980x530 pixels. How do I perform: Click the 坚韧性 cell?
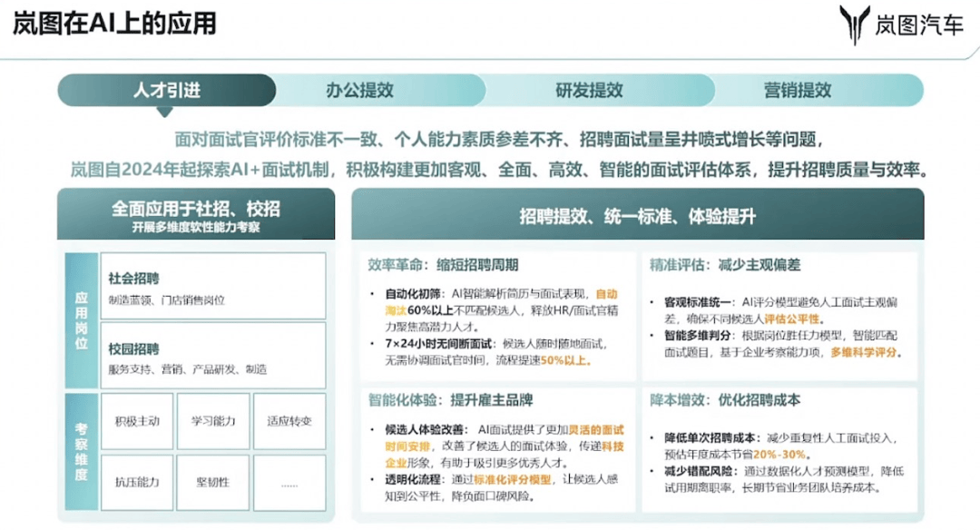point(213,483)
